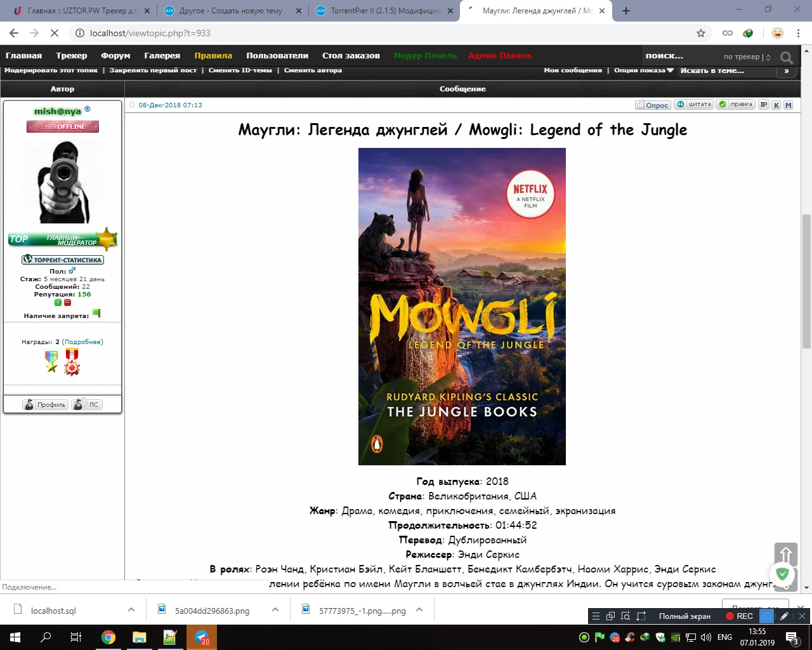The width and height of the screenshot is (812, 650).
Task: Click the Опрос poll button
Action: [x=653, y=105]
